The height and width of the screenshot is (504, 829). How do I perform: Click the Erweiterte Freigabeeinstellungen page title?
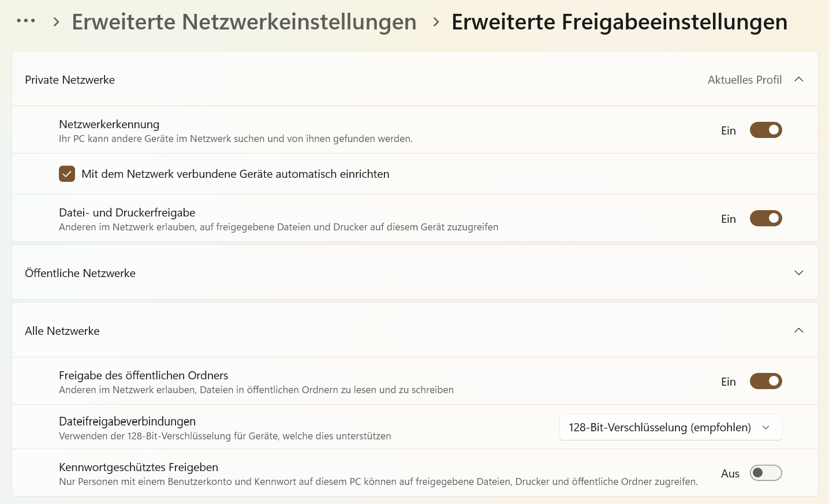coord(619,22)
